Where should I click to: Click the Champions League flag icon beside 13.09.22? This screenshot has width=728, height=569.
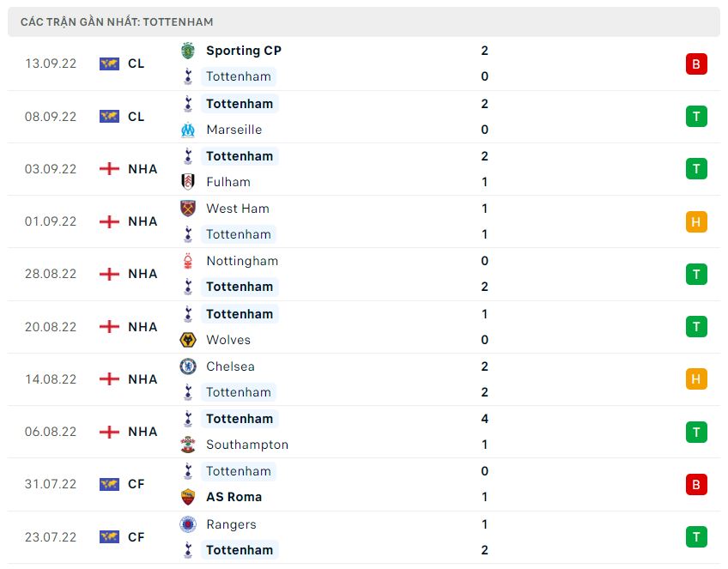click(108, 63)
